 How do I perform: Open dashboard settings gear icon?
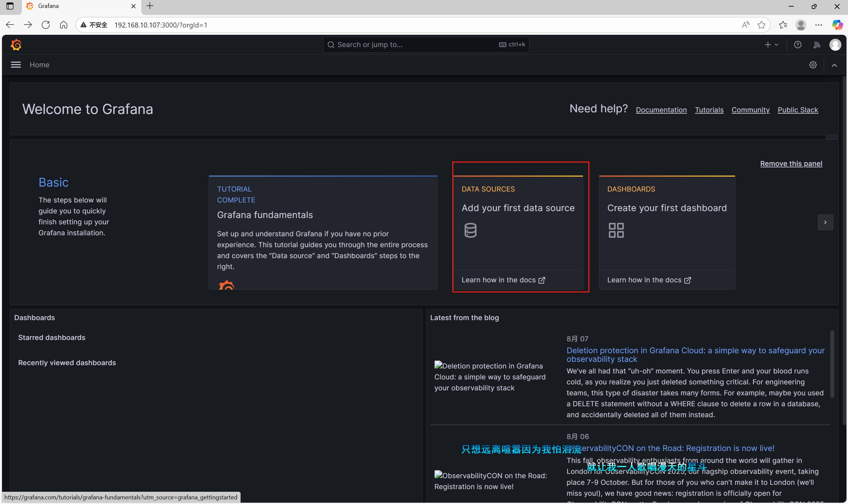[x=813, y=65]
